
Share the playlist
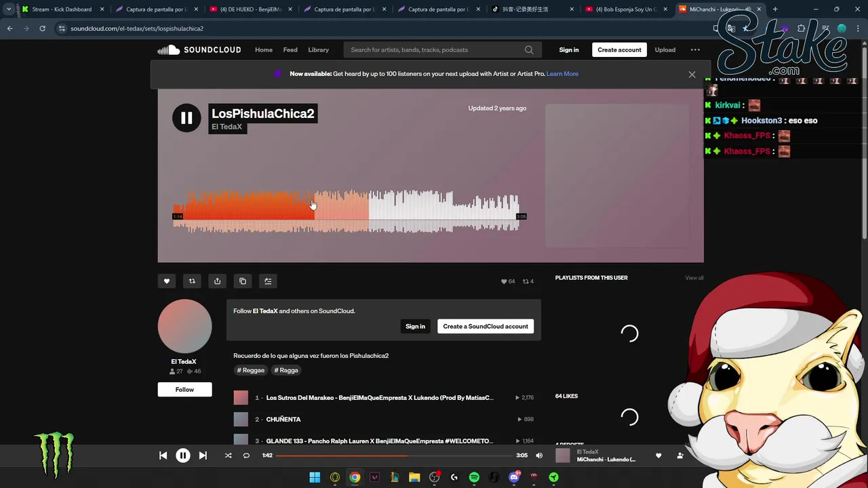pyautogui.click(x=217, y=281)
